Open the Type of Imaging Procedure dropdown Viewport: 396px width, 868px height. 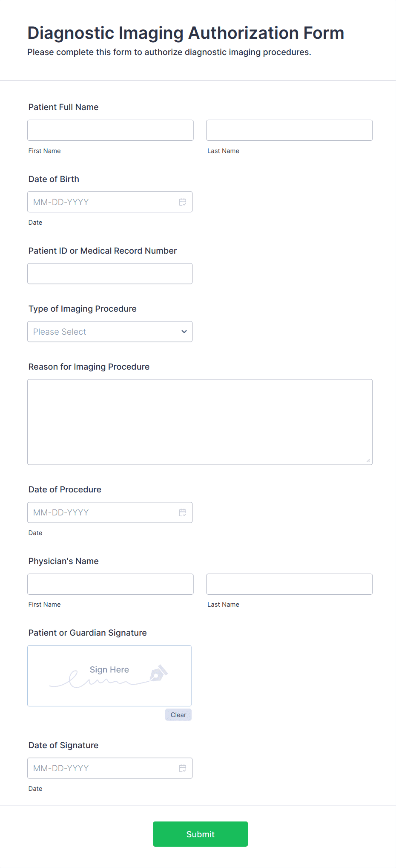tap(109, 331)
